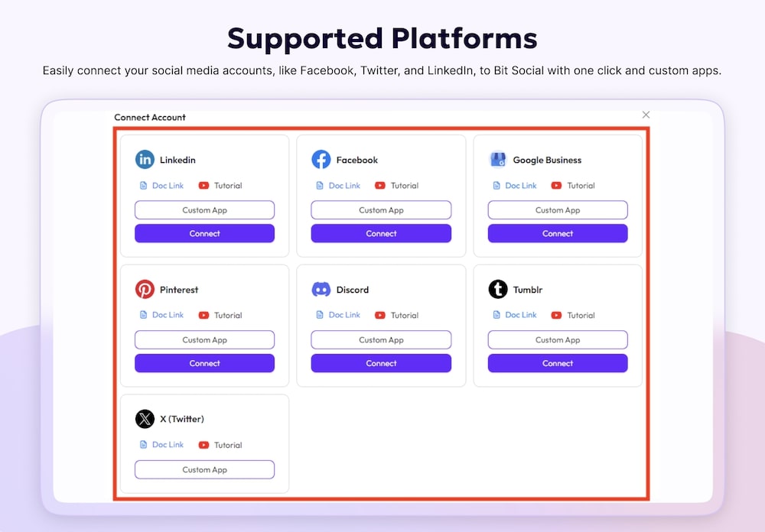
Task: Close the Connect Account dialog
Action: tap(646, 114)
